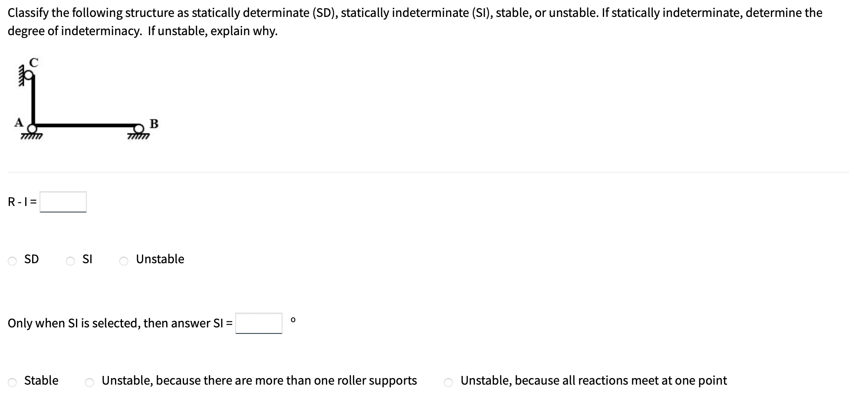Select the SI radio button
This screenshot has height=405, width=868.
coord(71,259)
